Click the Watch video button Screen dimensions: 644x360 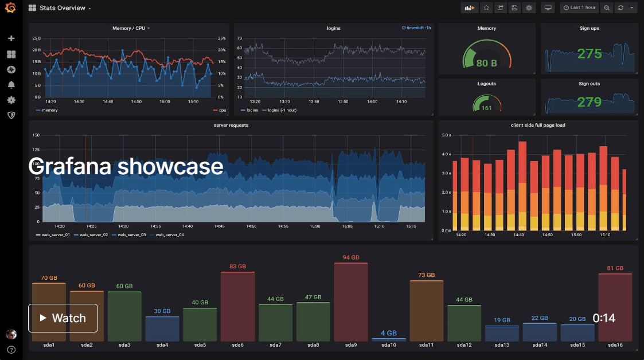pos(63,318)
